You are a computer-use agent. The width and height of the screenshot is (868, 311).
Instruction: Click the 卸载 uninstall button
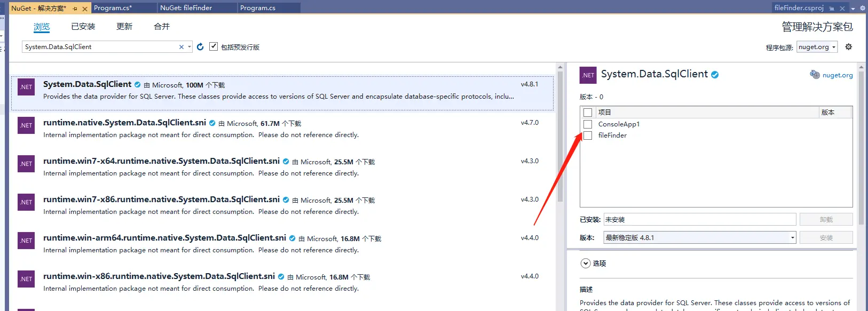[826, 220]
